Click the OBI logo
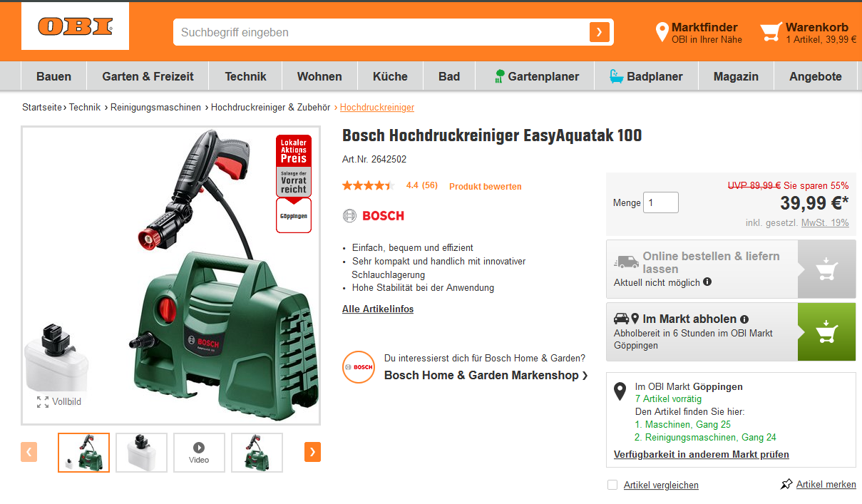 click(x=75, y=26)
